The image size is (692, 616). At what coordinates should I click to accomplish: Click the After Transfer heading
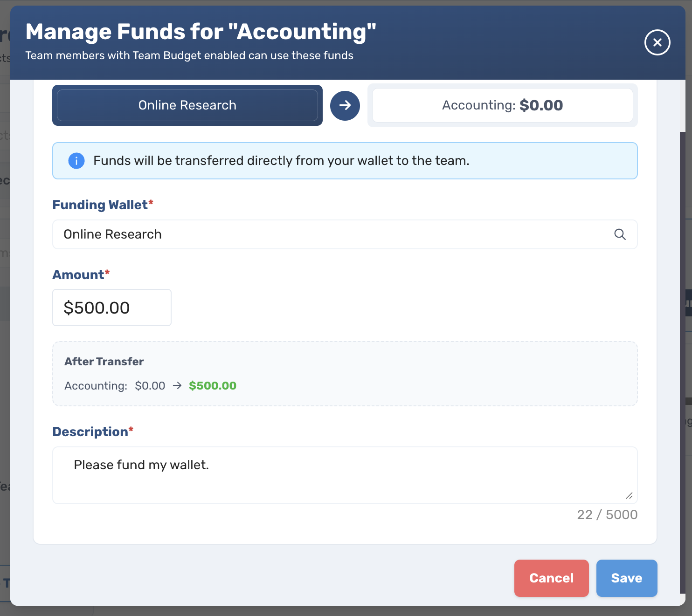(x=104, y=362)
